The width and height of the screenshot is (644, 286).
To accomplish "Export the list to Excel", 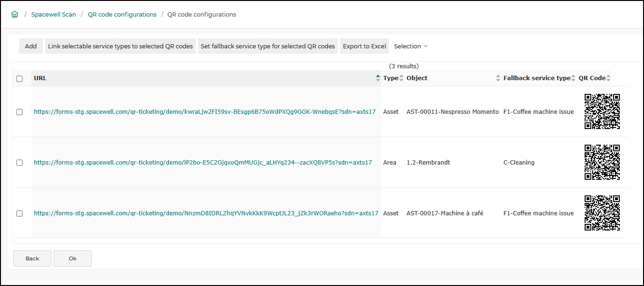I will click(x=364, y=46).
